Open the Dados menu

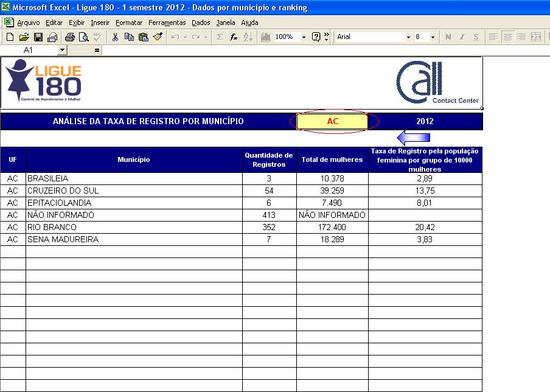click(201, 23)
